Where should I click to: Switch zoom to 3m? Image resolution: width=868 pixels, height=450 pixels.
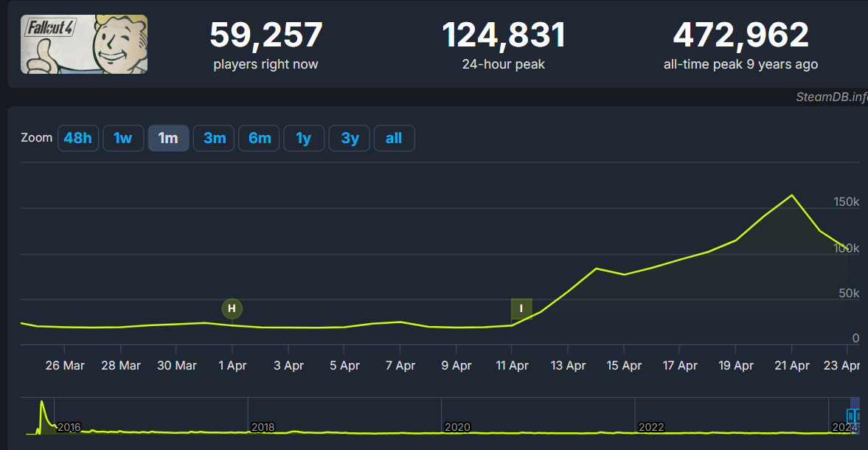[214, 138]
